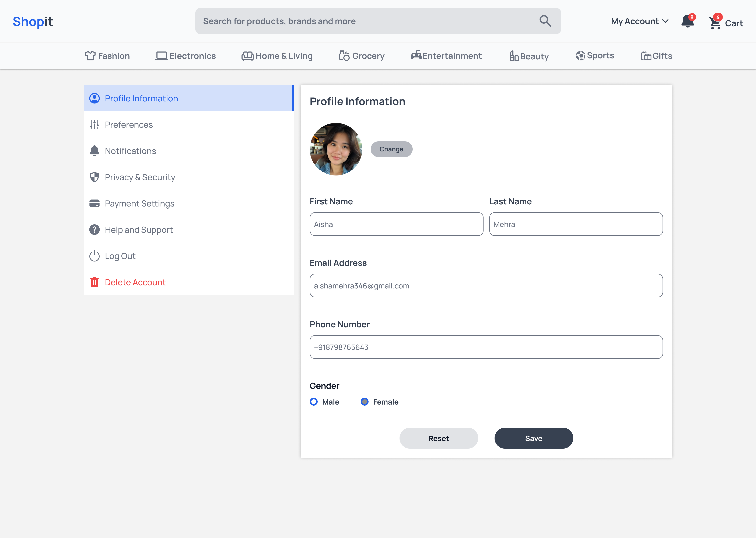Click the Profile Information user icon

pos(94,98)
